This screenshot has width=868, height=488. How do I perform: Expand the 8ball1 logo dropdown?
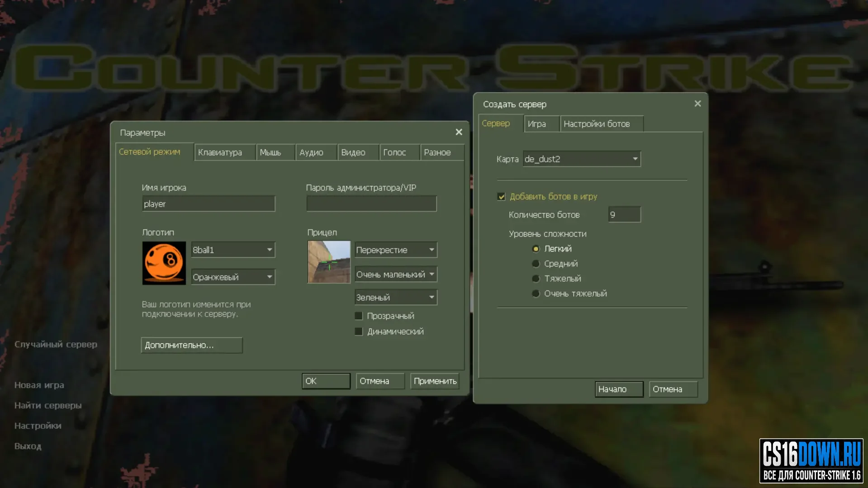[x=233, y=250]
